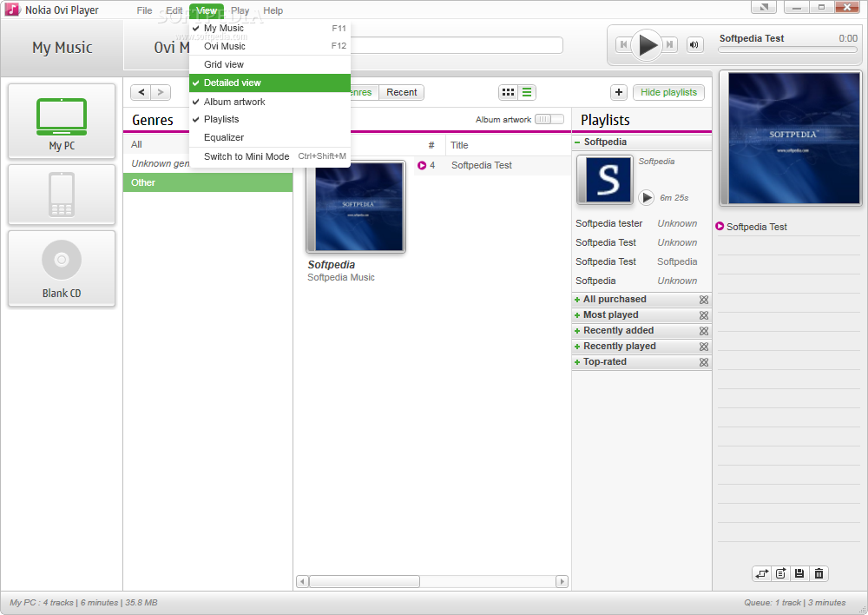Viewport: 868px width, 615px height.
Task: Expand the Recently added playlist
Action: 577,331
